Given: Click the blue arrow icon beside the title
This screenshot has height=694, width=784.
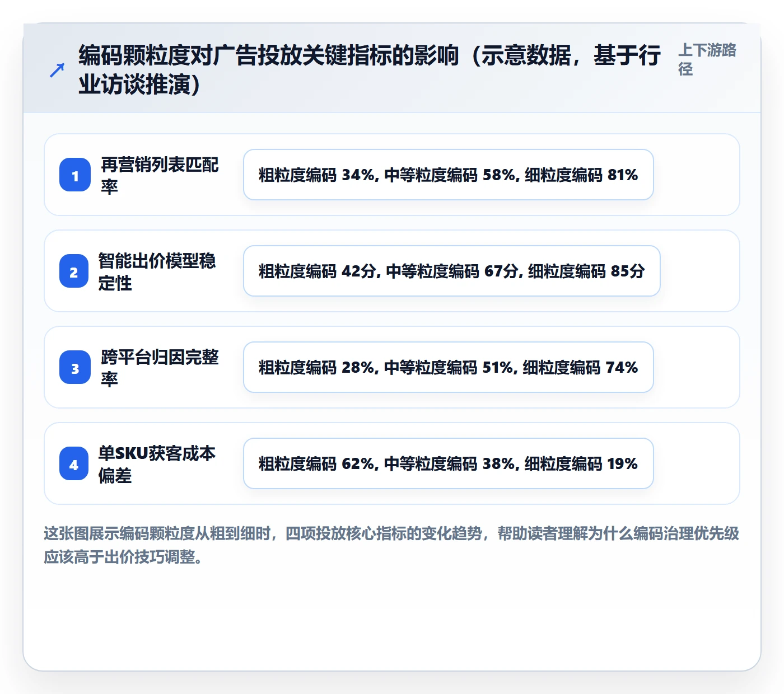Looking at the screenshot, I should (x=57, y=71).
